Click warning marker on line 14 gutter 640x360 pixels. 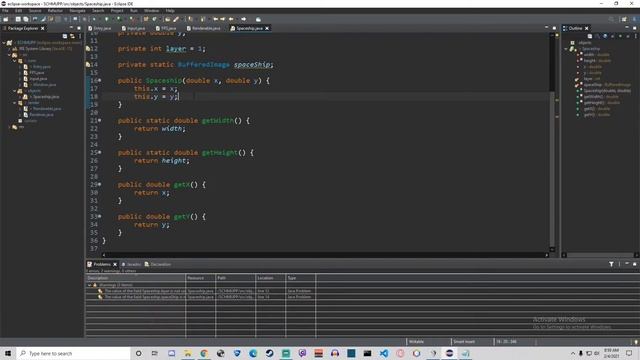click(88, 64)
